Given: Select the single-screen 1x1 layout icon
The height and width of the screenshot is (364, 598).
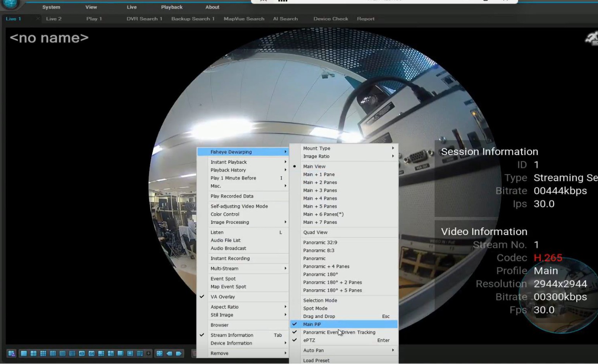Looking at the screenshot, I should tap(24, 354).
